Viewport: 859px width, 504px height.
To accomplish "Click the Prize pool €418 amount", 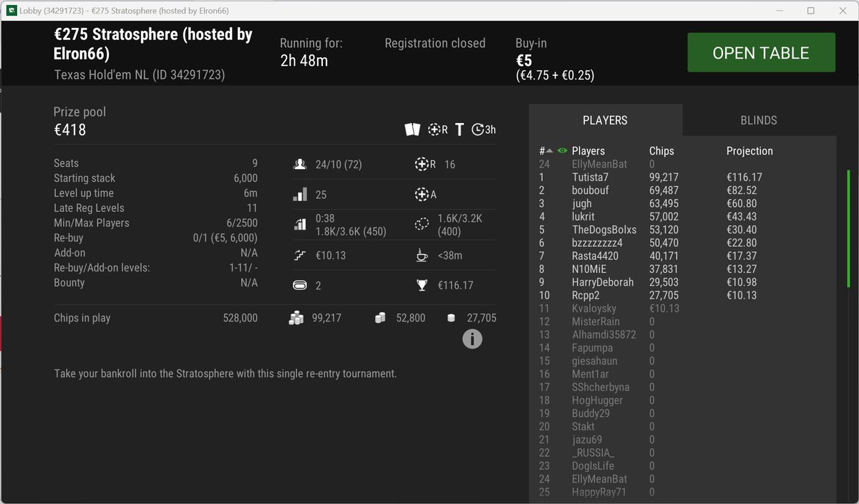I will point(69,130).
